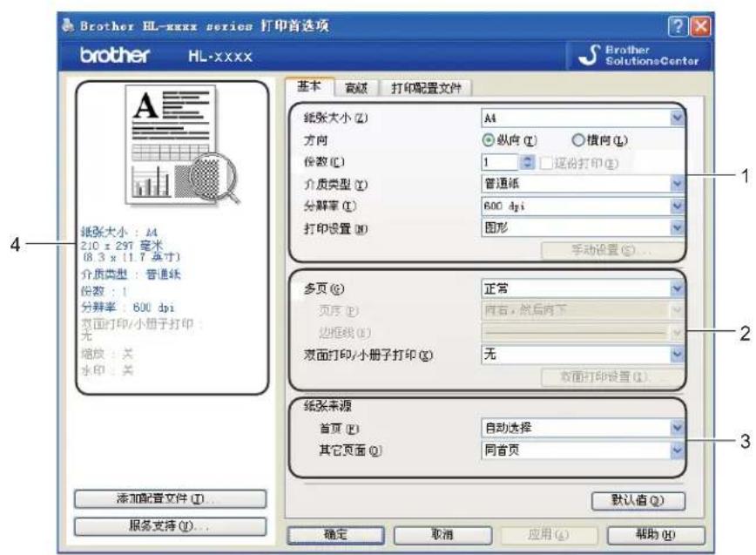Click the 水印 : 关 summary text
This screenshot has width=756, height=555.
coord(106,370)
